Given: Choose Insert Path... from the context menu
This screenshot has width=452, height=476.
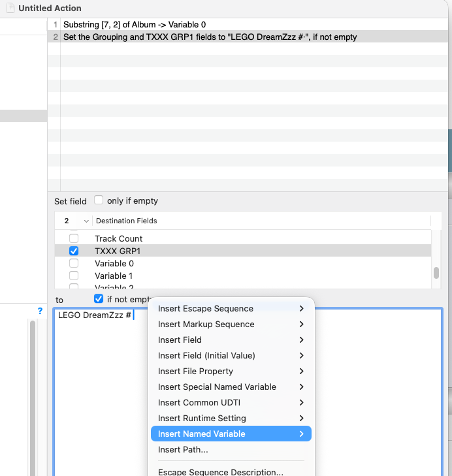Looking at the screenshot, I should pyautogui.click(x=183, y=450).
